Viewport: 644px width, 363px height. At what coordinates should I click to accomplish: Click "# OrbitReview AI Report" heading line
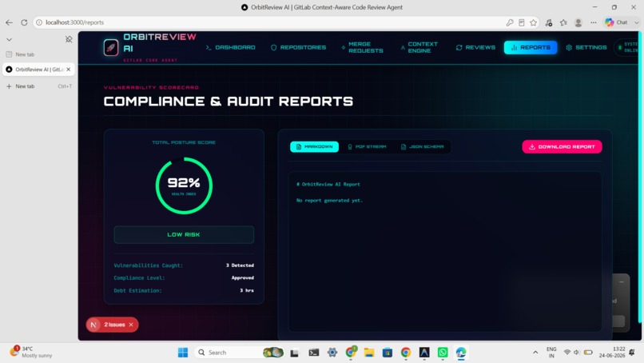coord(328,184)
